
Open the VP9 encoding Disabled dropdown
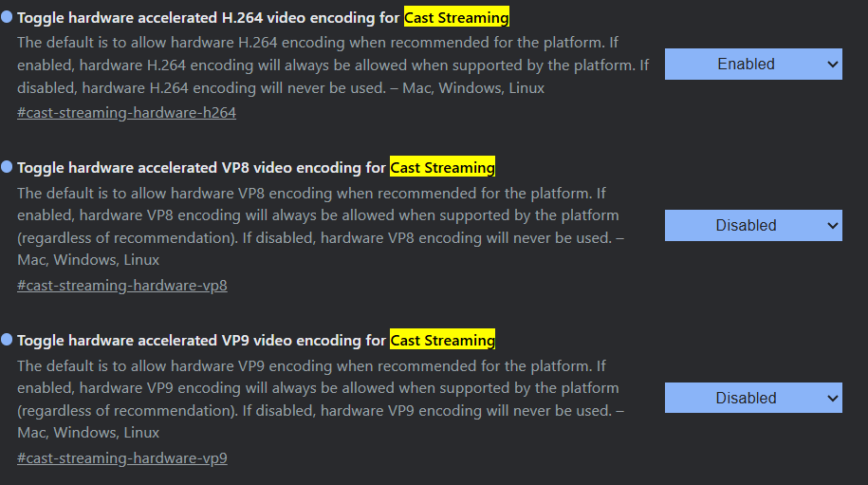click(x=753, y=398)
